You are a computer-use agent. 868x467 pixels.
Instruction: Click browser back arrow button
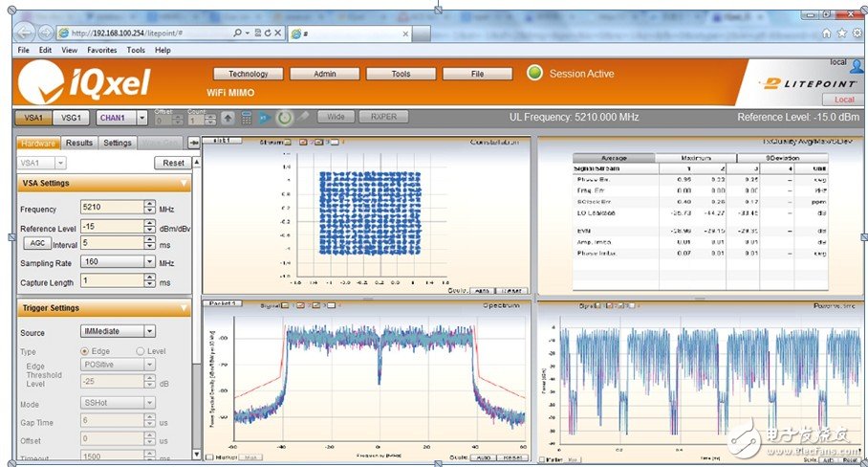[25, 33]
